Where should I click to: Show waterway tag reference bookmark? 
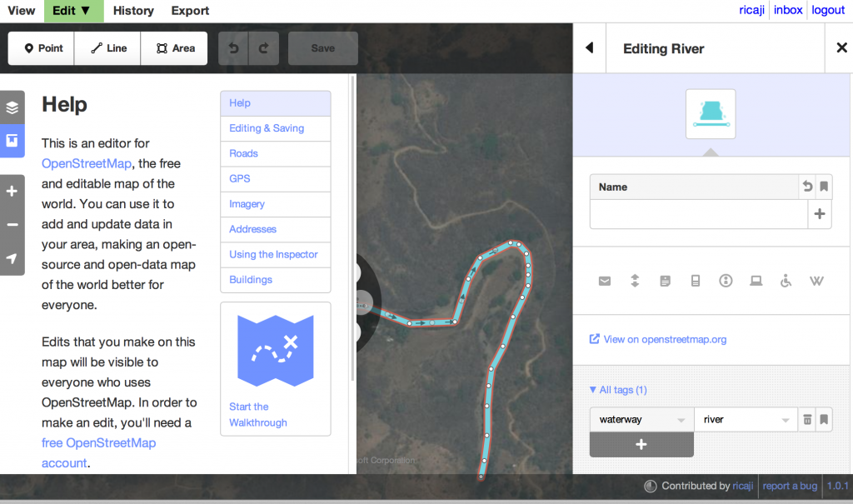(824, 420)
